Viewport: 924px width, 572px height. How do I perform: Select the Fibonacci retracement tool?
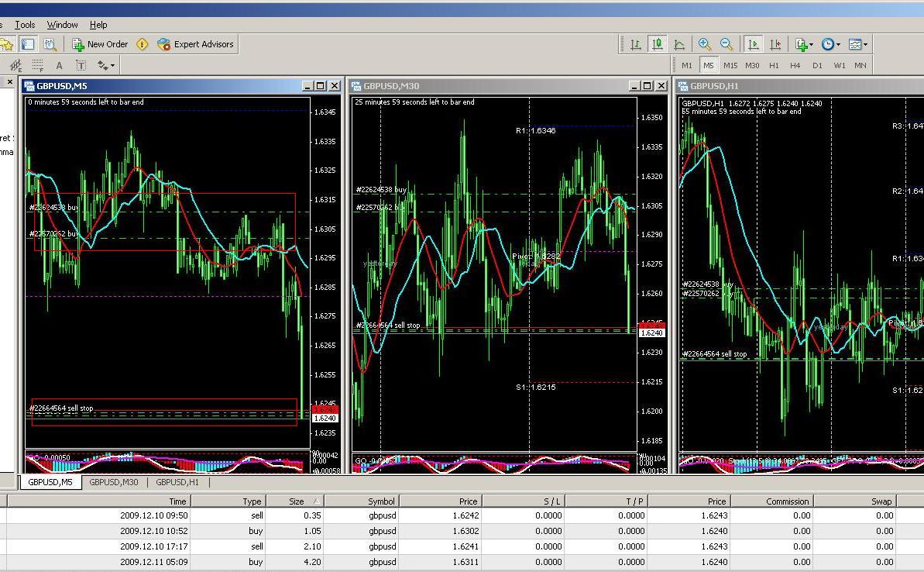tap(37, 66)
